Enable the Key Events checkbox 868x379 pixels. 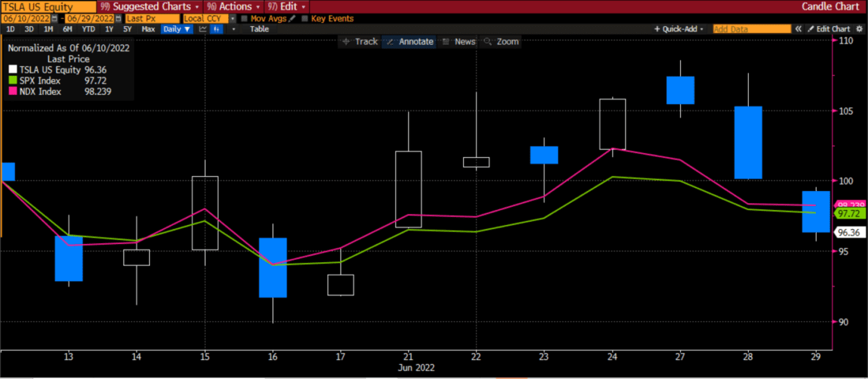[x=305, y=18]
